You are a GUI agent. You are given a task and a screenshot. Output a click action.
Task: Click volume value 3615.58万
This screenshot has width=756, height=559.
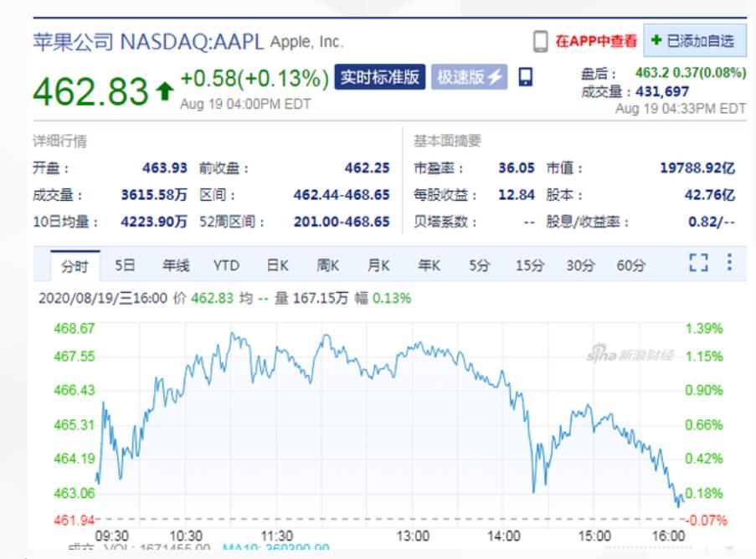(x=154, y=195)
